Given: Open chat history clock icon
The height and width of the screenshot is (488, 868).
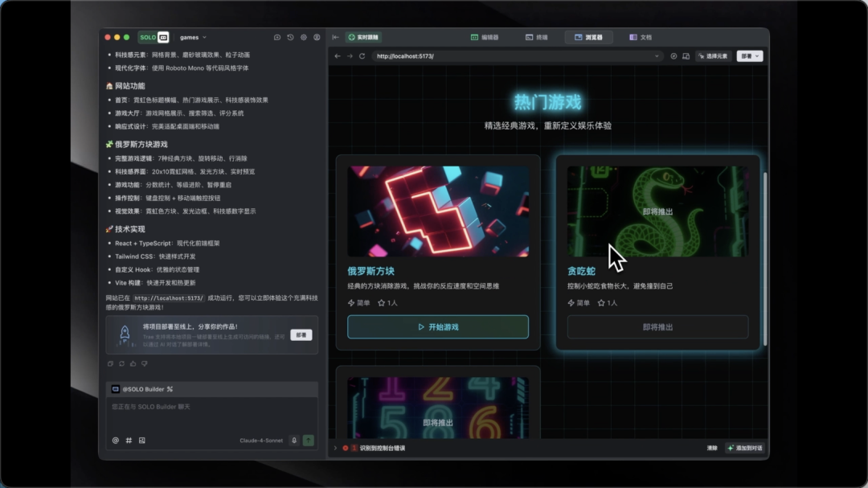Looking at the screenshot, I should click(x=291, y=37).
